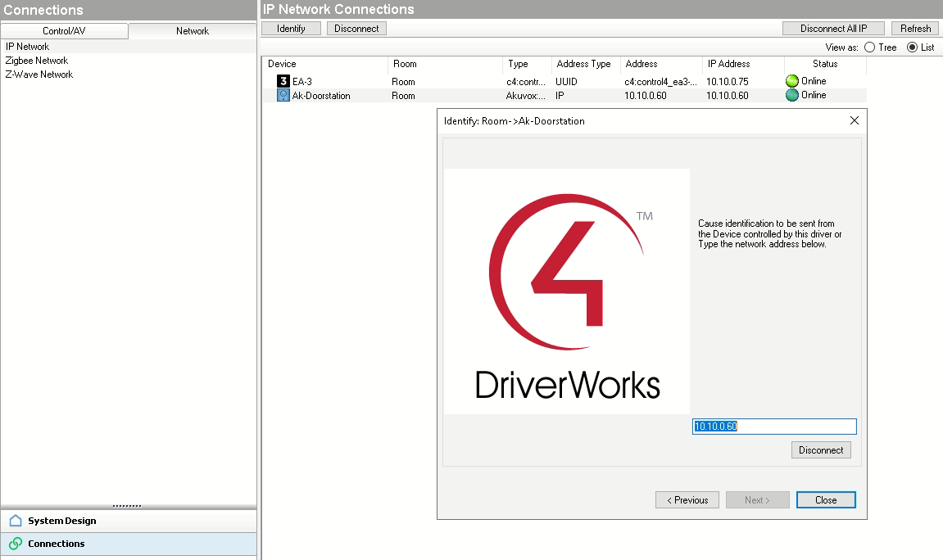Click the DriverWorks logo image
The width and height of the screenshot is (943, 560).
click(x=567, y=291)
